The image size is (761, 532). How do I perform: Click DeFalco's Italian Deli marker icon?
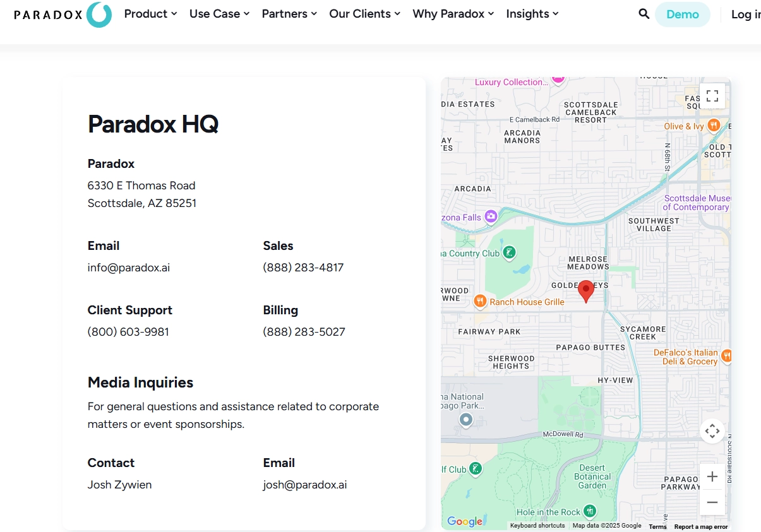pyautogui.click(x=726, y=356)
